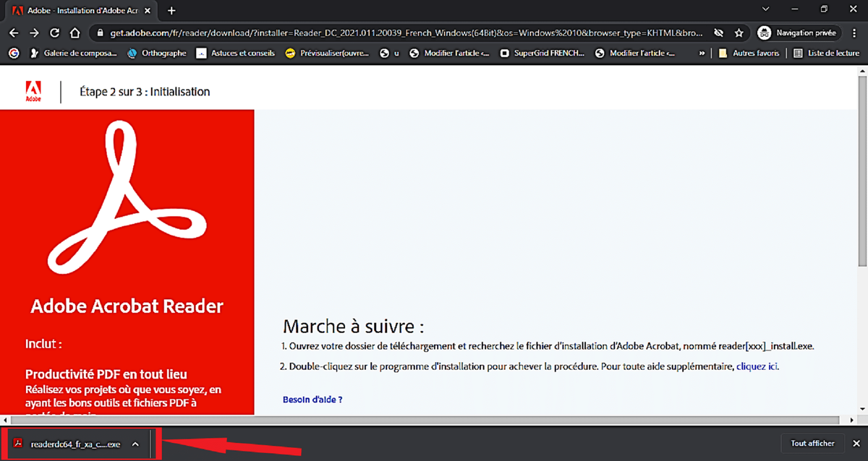Click the Adobe logo in header
The width and height of the screenshot is (868, 461).
(33, 92)
